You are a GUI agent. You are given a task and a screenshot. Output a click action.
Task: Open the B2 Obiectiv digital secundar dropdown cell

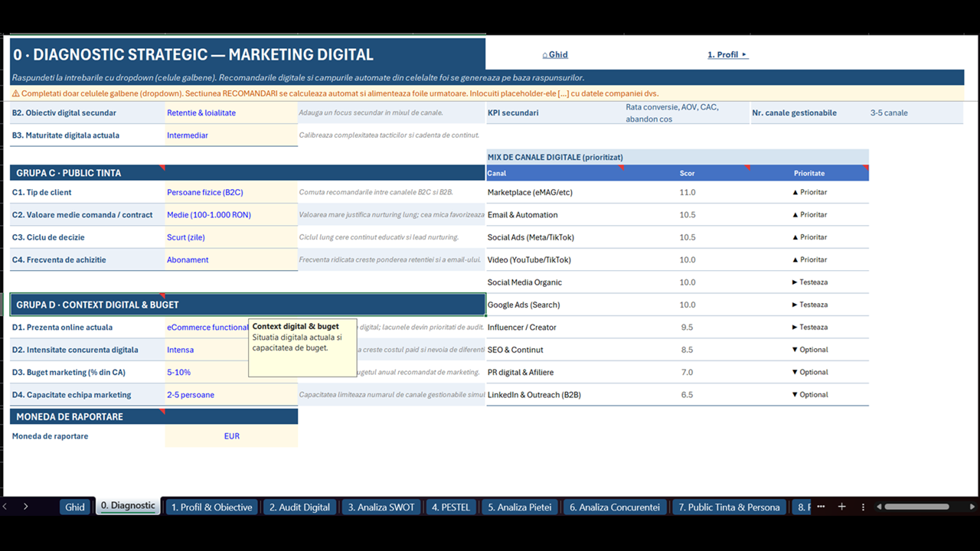(231, 112)
